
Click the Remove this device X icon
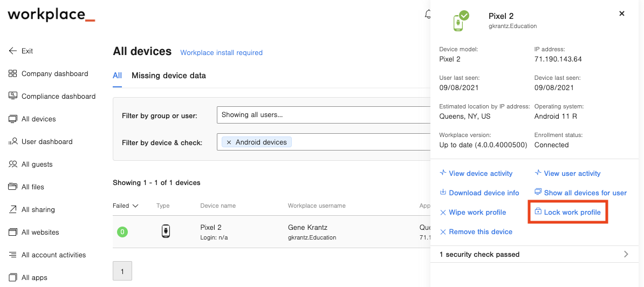pyautogui.click(x=443, y=232)
